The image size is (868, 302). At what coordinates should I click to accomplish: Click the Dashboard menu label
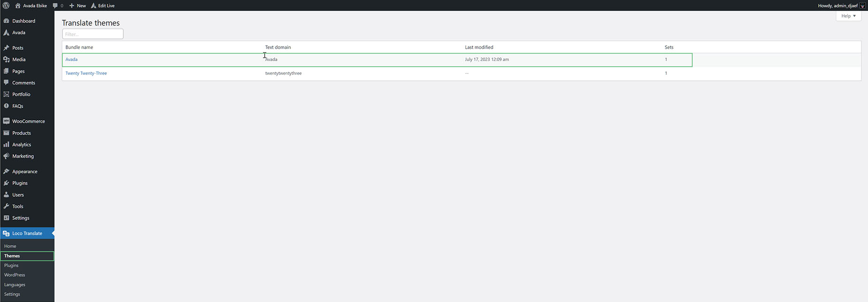coord(23,21)
